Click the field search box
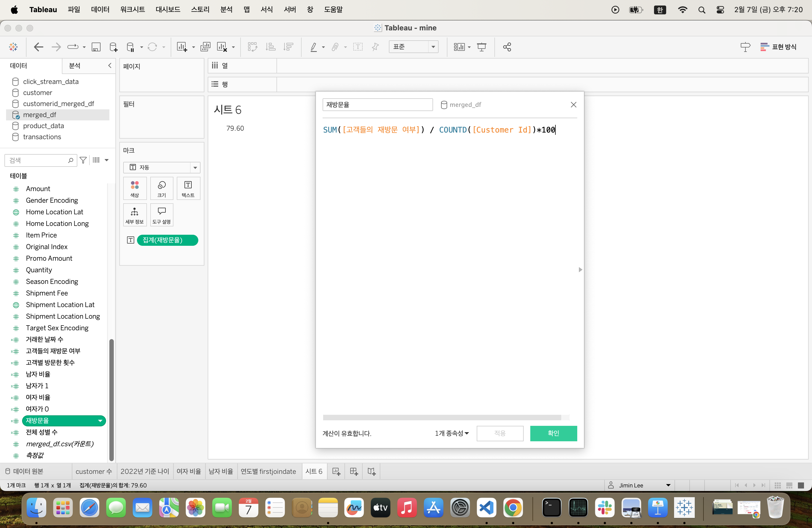This screenshot has width=812, height=528. coord(41,160)
